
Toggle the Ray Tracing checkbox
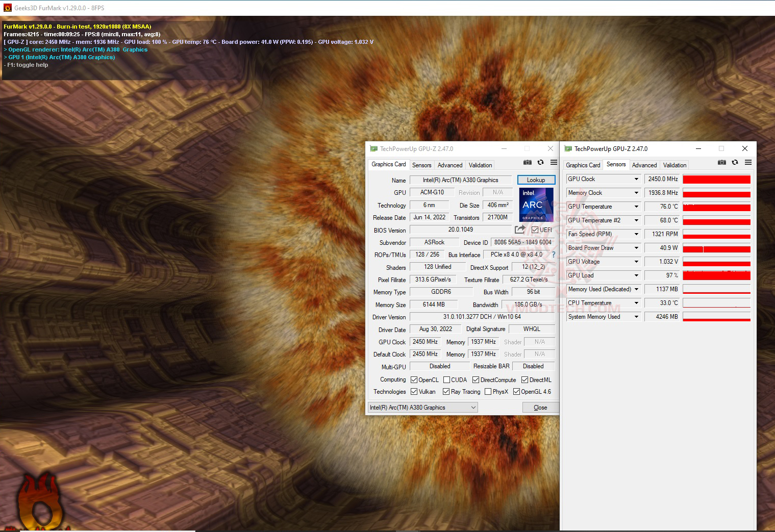coord(446,392)
